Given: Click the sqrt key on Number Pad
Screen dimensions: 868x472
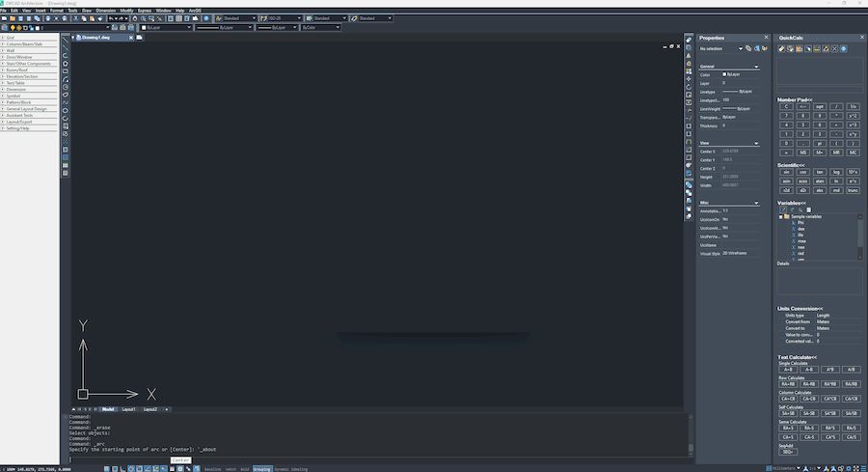Looking at the screenshot, I should coord(819,106).
